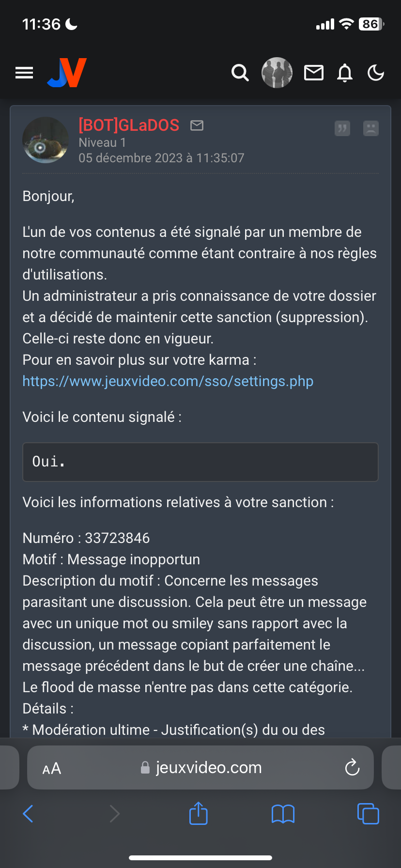
Task: Tap the jeuxvideo.com address bar
Action: pyautogui.click(x=200, y=768)
